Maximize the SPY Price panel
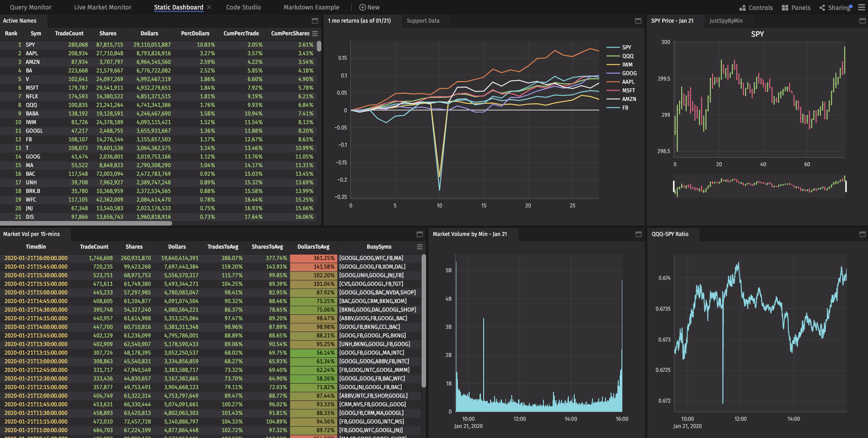This screenshot has height=438, width=868. pos(863,21)
